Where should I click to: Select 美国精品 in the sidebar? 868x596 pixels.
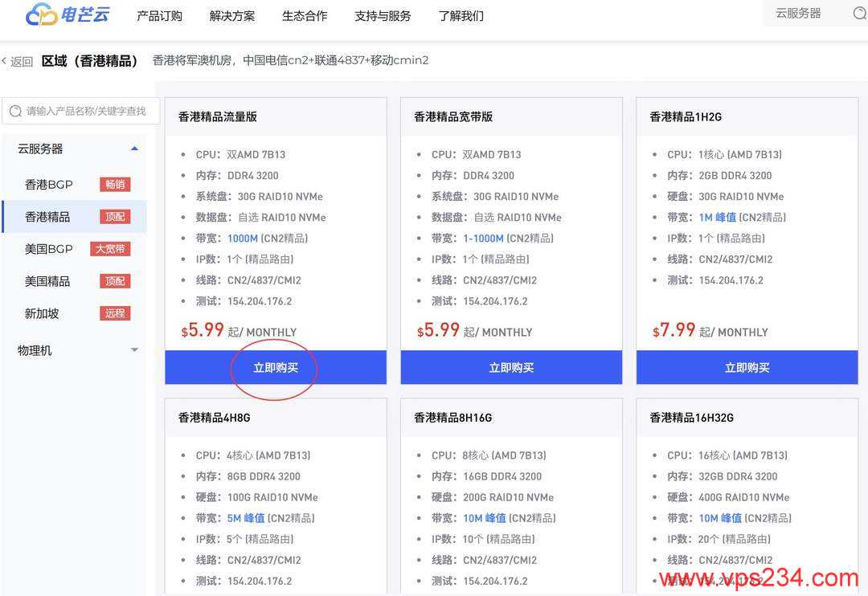[x=47, y=281]
